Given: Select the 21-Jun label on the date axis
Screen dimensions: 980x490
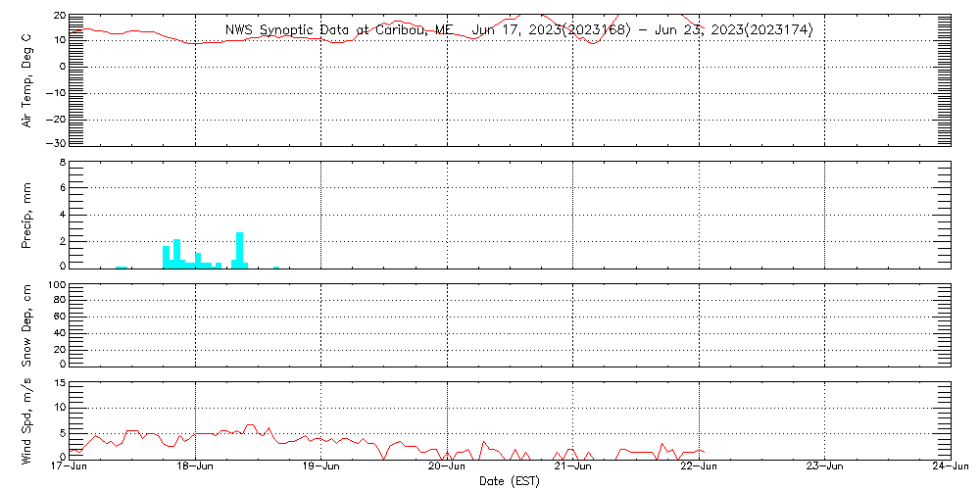Looking at the screenshot, I should [573, 466].
